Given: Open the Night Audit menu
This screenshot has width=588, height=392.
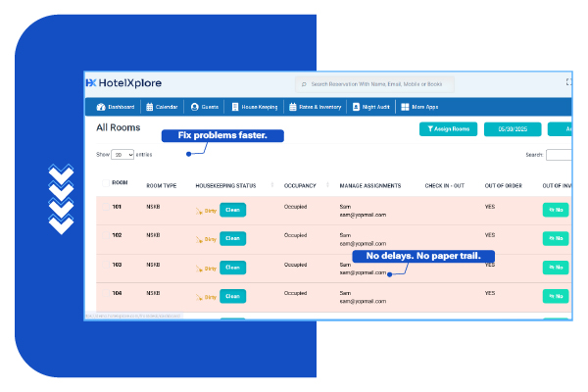Looking at the screenshot, I should click(371, 107).
